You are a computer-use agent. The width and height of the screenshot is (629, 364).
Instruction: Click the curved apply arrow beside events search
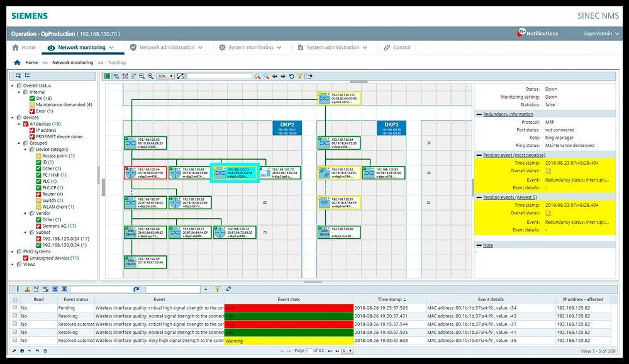coord(136,289)
